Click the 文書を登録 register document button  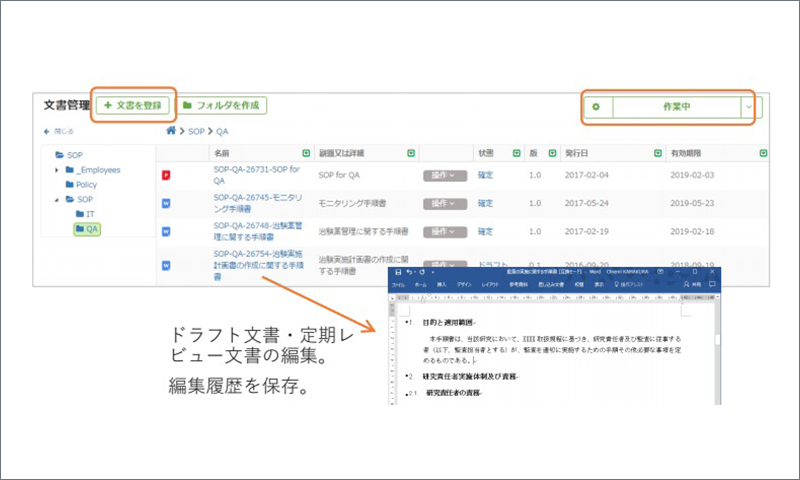tap(133, 106)
